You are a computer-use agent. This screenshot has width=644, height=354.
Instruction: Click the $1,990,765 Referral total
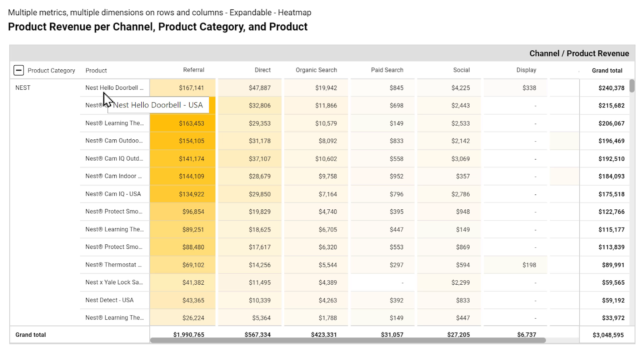point(189,334)
